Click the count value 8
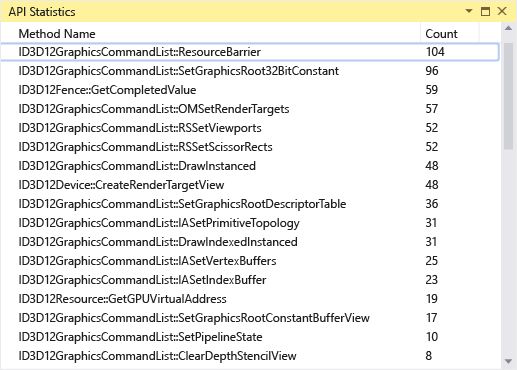 point(429,356)
